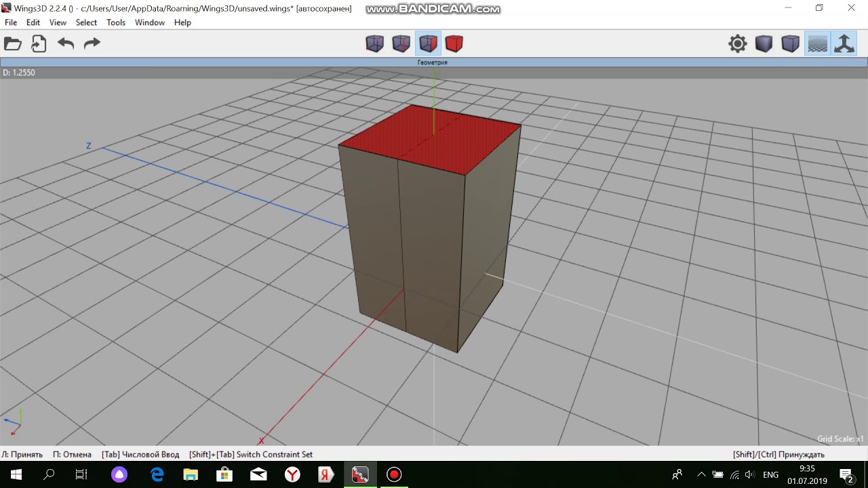Screen dimensions: 868x488
Task: Open the File menu
Action: (11, 22)
